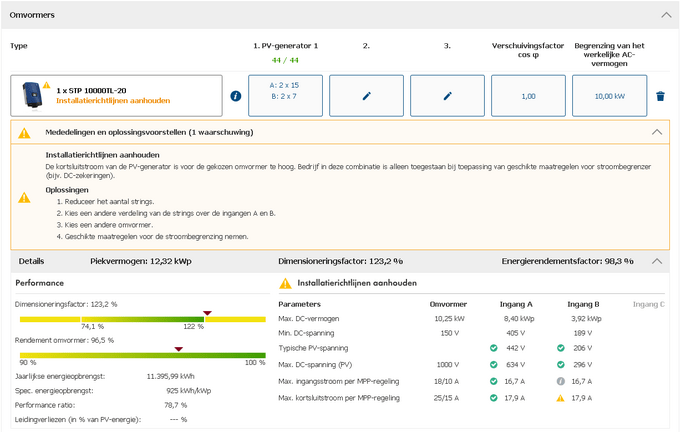This screenshot has height=432, width=681.
Task: Delete the inverter with the trash icon
Action: (x=659, y=96)
